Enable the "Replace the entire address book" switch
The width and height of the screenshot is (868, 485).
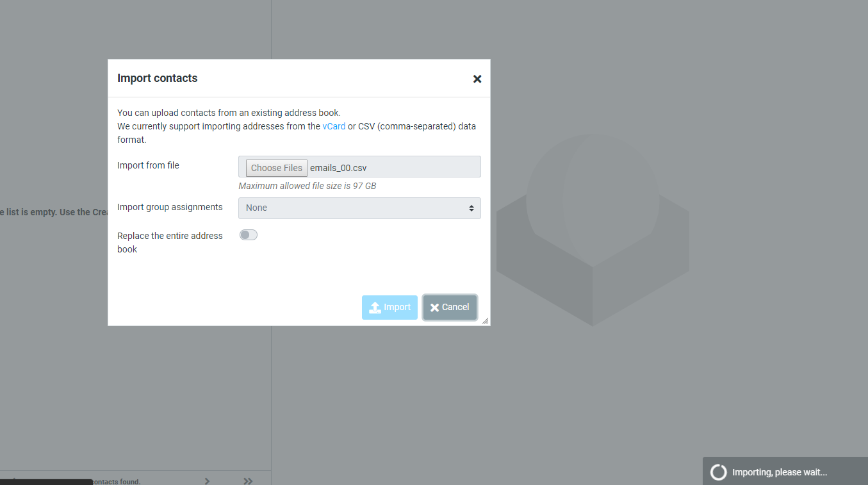coord(248,234)
